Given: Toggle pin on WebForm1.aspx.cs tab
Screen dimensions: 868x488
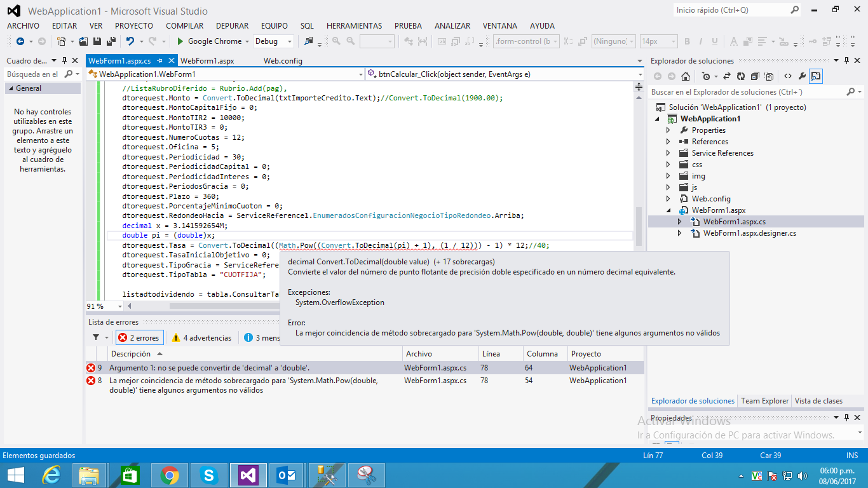Looking at the screenshot, I should point(160,61).
